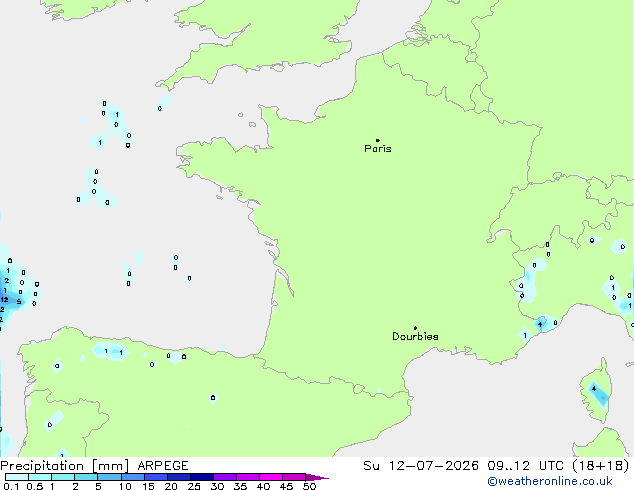Click the Paris city marker dot
This screenshot has height=490, width=634.
(x=378, y=140)
